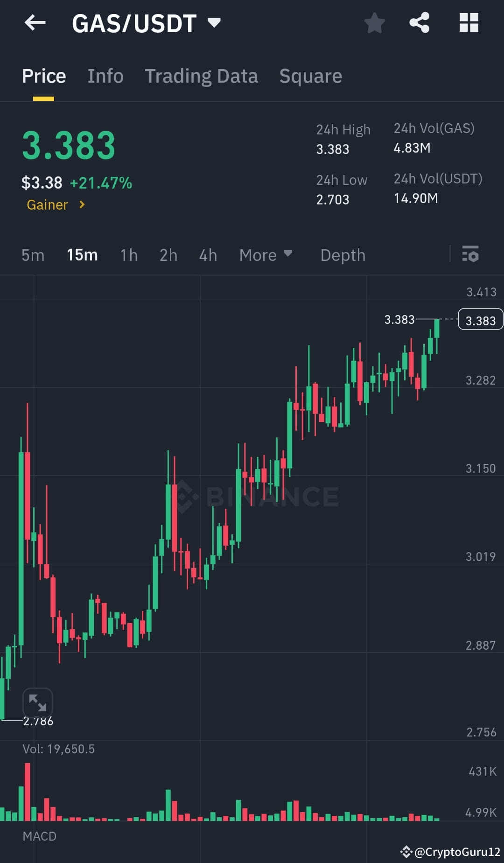Select the 5m timeframe
This screenshot has width=504, height=863.
point(33,255)
